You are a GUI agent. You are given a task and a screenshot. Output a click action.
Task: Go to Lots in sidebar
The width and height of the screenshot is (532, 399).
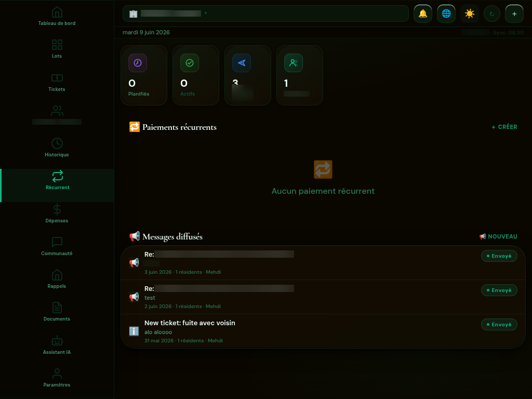point(57,49)
